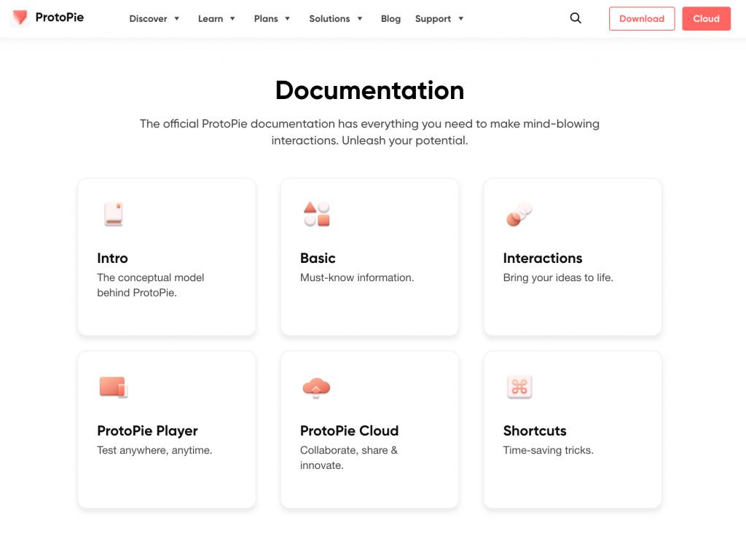Click 'Time-saving tricks.' description
Viewport: 746px width, 560px height.
tap(548, 450)
